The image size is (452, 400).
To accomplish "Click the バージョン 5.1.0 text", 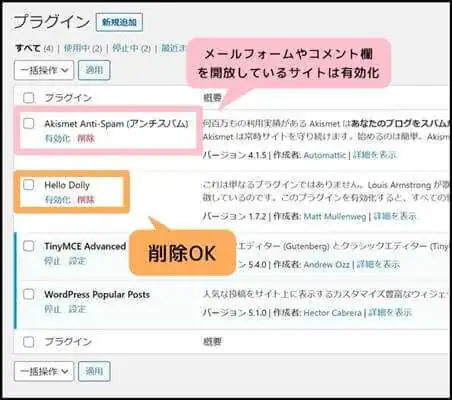I will [235, 313].
